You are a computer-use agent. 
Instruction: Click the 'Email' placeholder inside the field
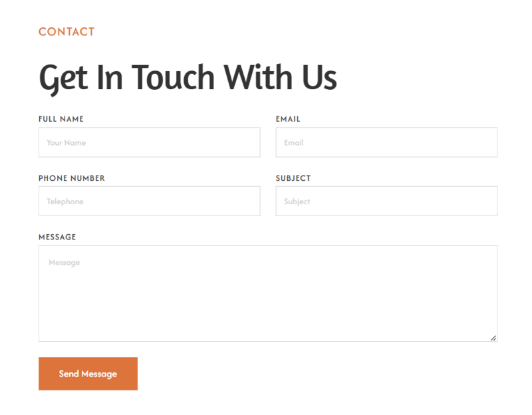click(x=293, y=142)
